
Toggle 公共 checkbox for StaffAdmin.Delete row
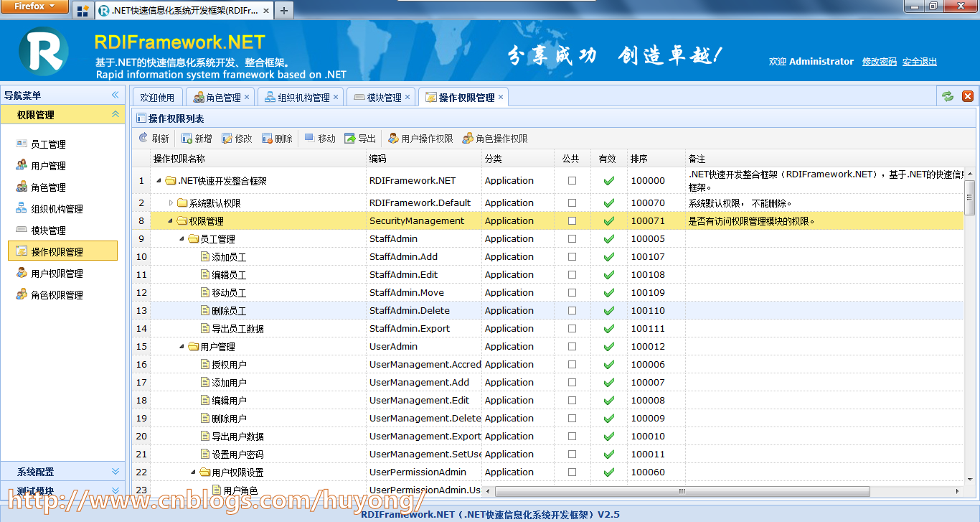[572, 311]
